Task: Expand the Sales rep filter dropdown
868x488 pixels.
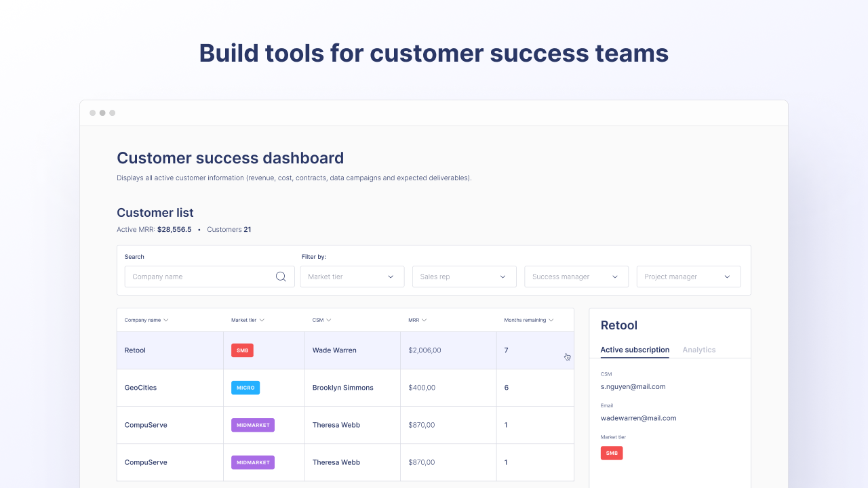Action: 464,277
